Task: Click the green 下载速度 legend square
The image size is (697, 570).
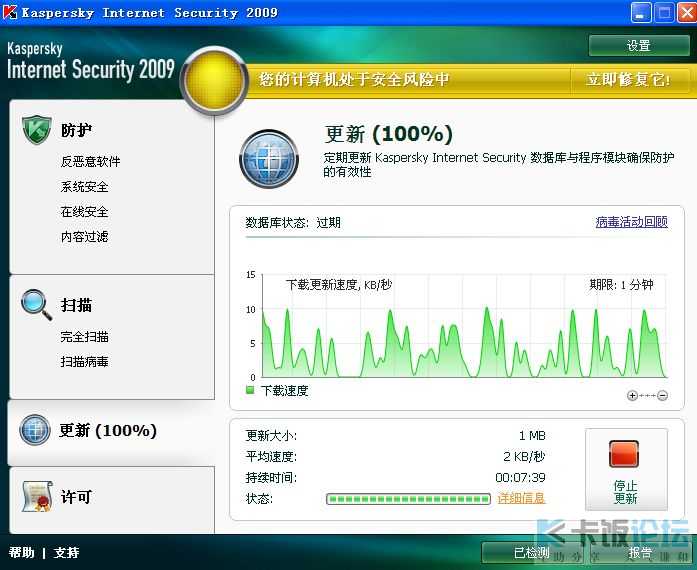Action: (x=250, y=390)
